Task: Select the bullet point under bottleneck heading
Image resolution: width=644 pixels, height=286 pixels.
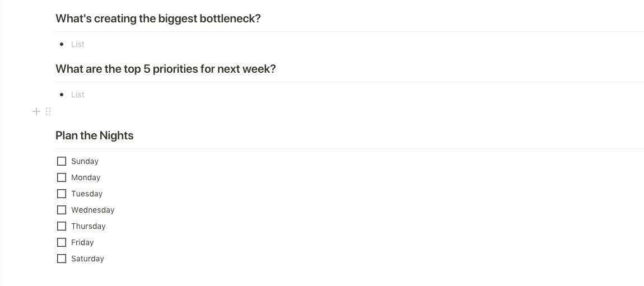Action: [x=62, y=44]
